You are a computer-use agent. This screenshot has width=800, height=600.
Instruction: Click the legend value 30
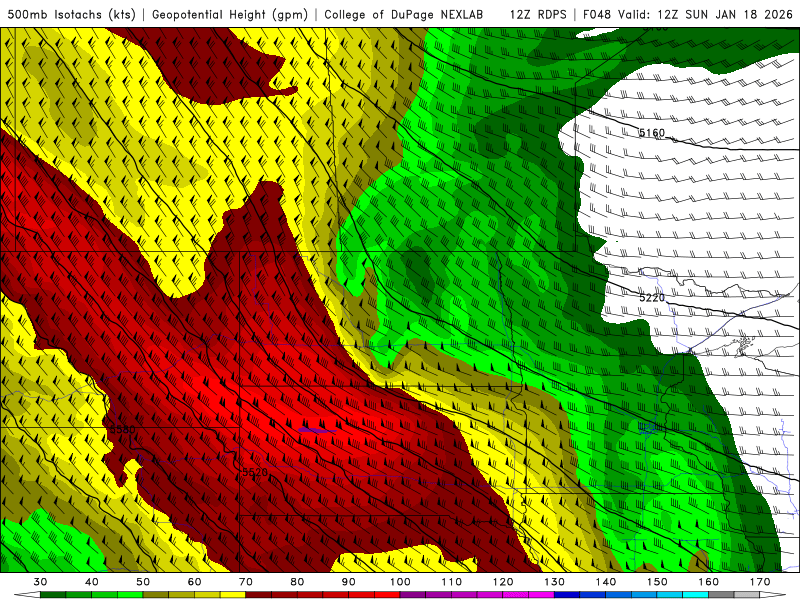(x=40, y=582)
